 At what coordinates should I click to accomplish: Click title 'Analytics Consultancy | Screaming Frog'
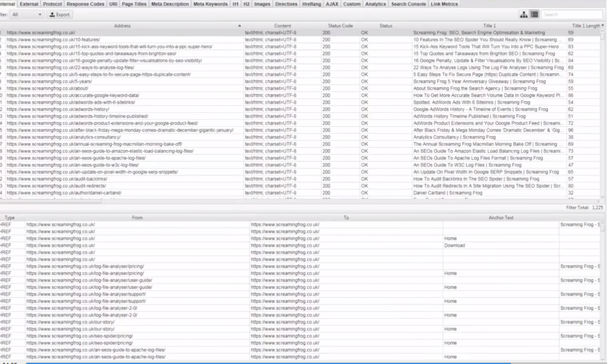[454, 137]
